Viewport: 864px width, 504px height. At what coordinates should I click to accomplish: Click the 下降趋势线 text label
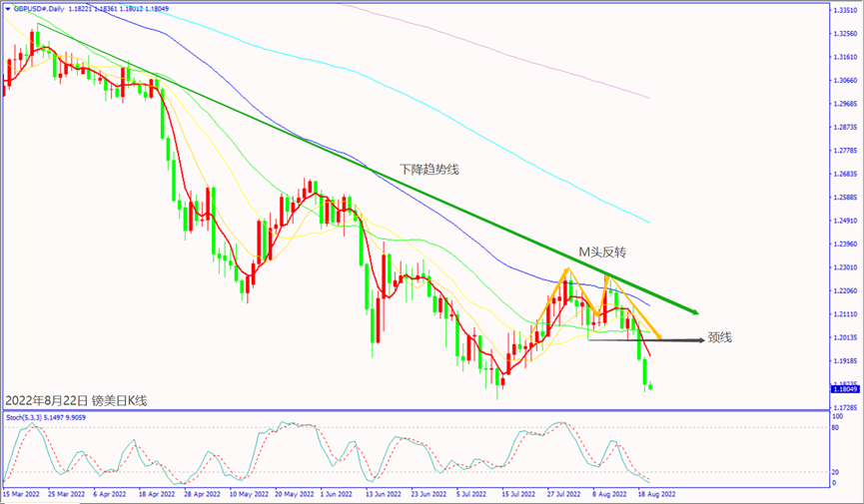coord(429,170)
